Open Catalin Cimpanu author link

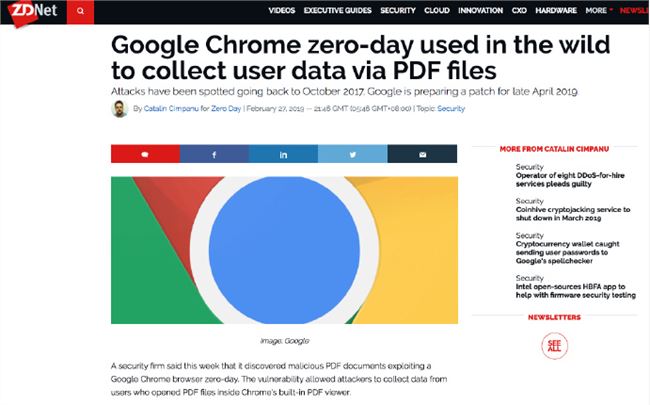(171, 109)
